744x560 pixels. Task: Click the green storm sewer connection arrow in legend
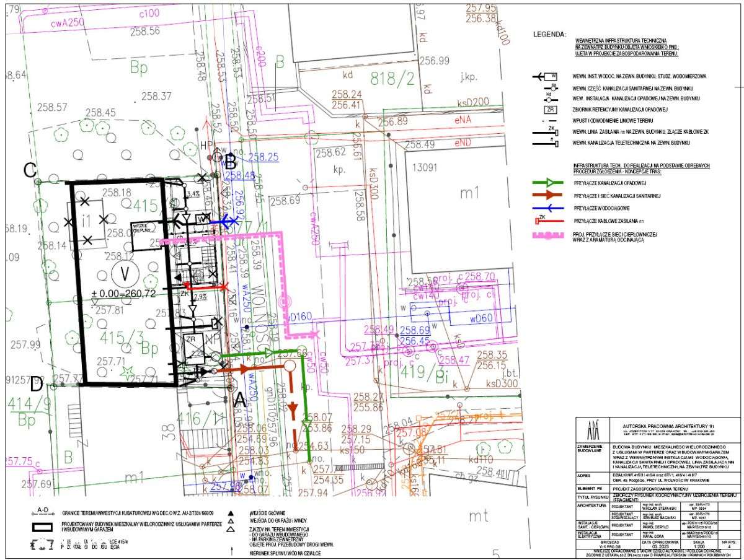tap(547, 183)
